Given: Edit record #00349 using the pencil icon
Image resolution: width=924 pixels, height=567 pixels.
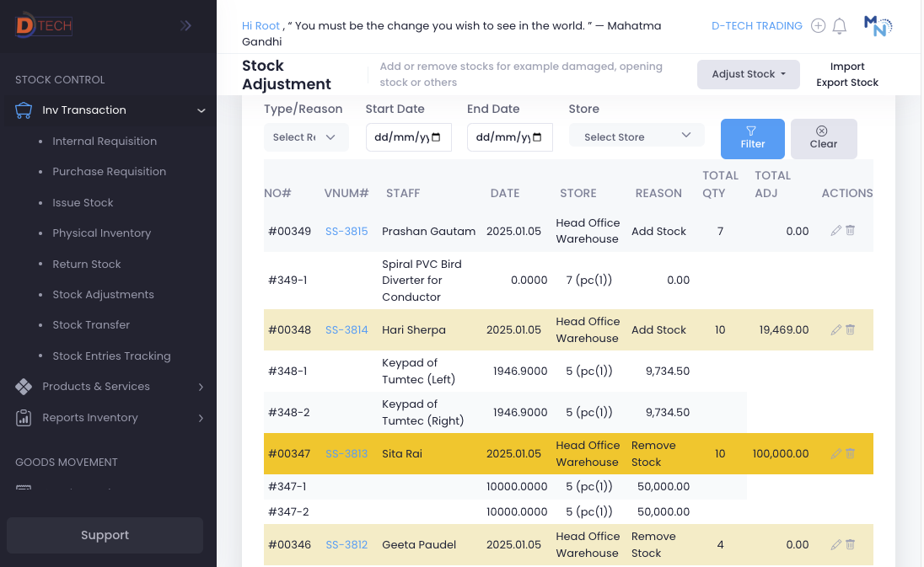Looking at the screenshot, I should point(836,230).
